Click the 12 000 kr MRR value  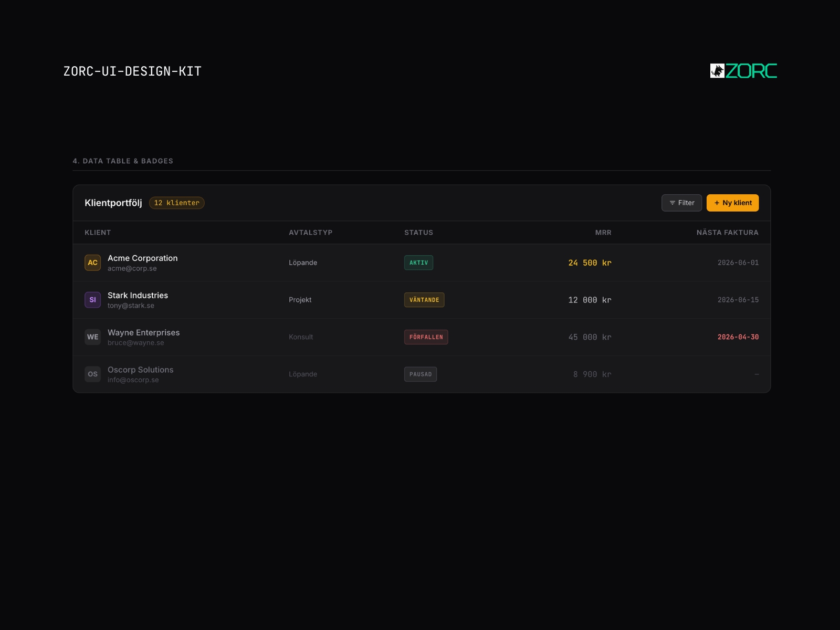[590, 300]
